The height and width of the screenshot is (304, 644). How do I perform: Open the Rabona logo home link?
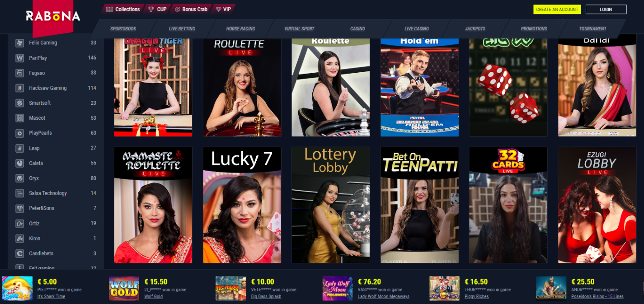pyautogui.click(x=53, y=16)
